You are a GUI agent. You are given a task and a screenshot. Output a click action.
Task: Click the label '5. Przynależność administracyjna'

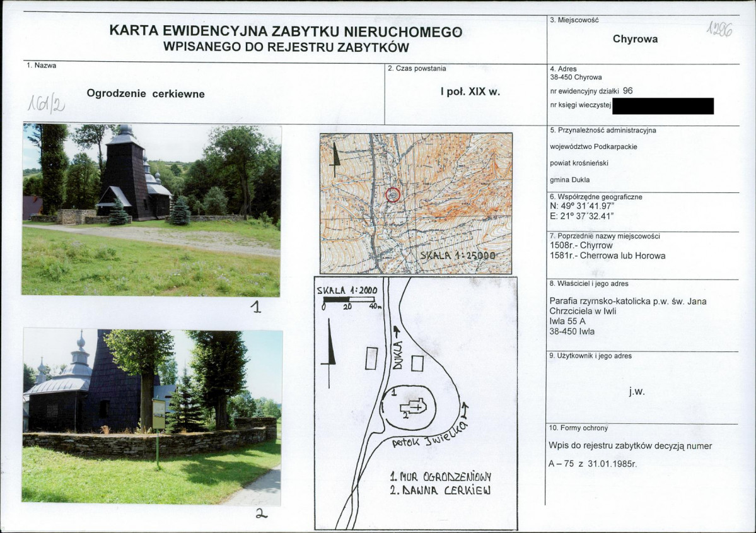click(x=603, y=130)
